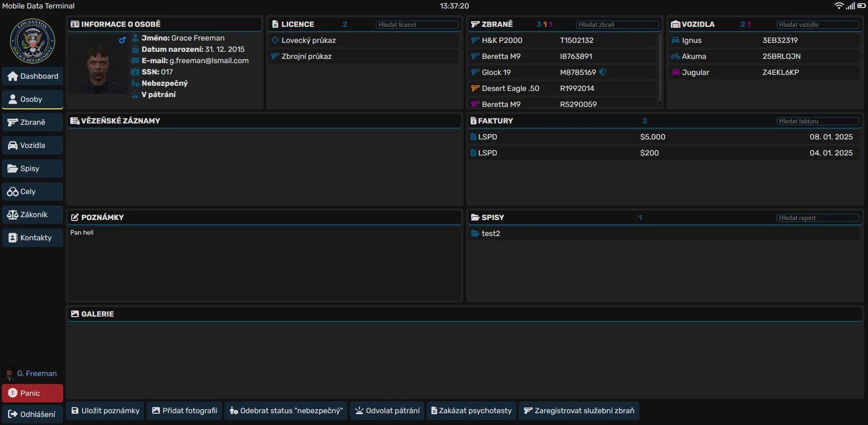
Task: Open the test2 report entry
Action: 664,233
